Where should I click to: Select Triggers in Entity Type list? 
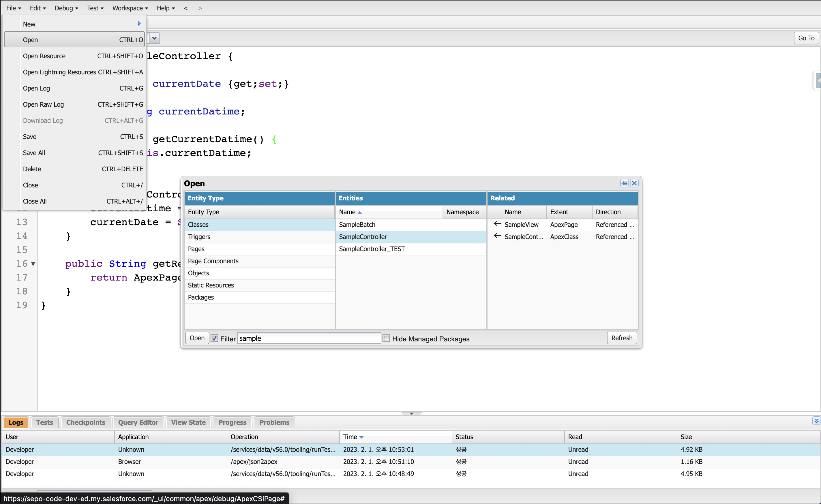199,237
